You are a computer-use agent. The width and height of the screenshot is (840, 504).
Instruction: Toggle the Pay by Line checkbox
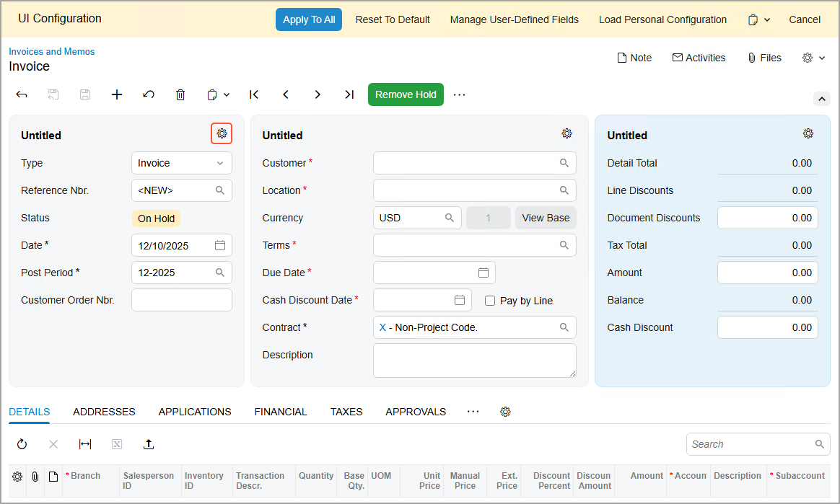click(x=490, y=301)
